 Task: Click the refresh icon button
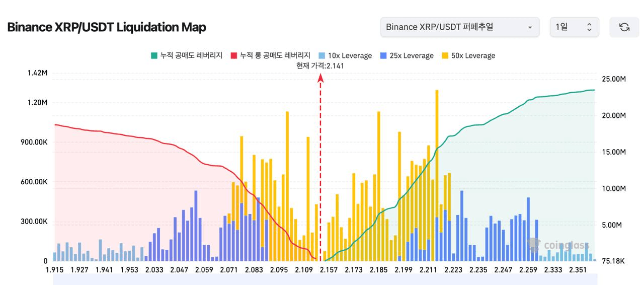click(x=624, y=27)
